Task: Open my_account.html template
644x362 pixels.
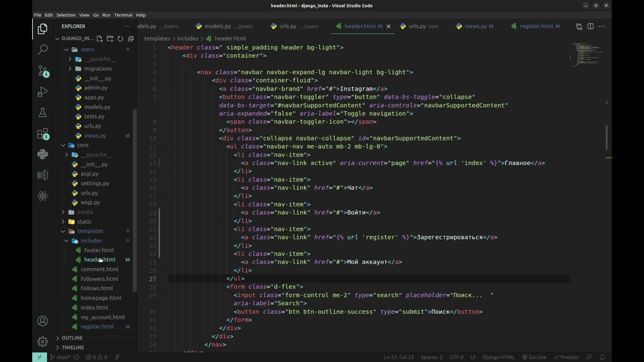Action: coord(103,317)
